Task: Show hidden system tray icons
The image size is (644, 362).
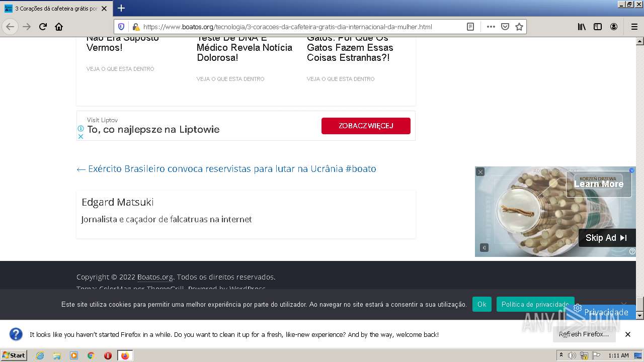Action: [561, 355]
